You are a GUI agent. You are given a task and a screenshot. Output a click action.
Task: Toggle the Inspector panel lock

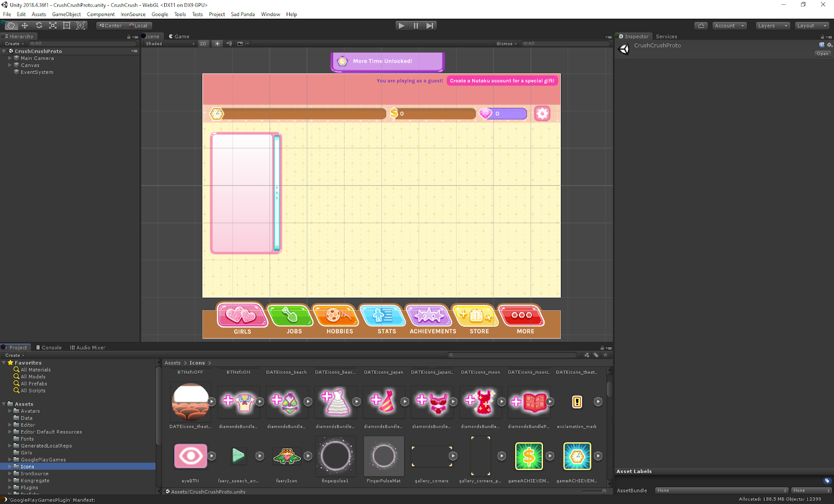[823, 37]
